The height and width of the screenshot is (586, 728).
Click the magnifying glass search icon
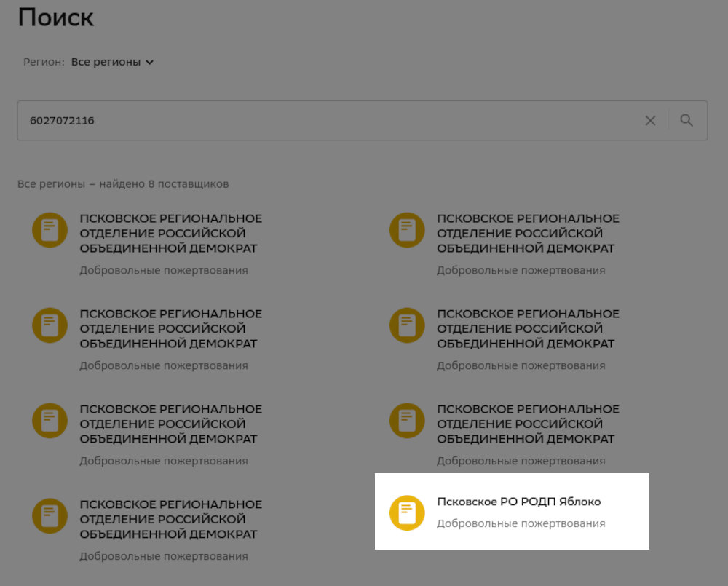point(687,121)
